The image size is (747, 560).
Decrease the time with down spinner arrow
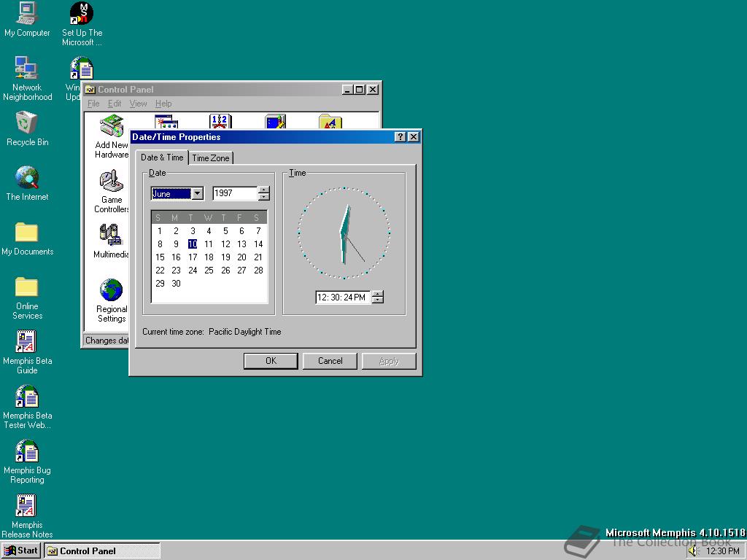(x=377, y=300)
